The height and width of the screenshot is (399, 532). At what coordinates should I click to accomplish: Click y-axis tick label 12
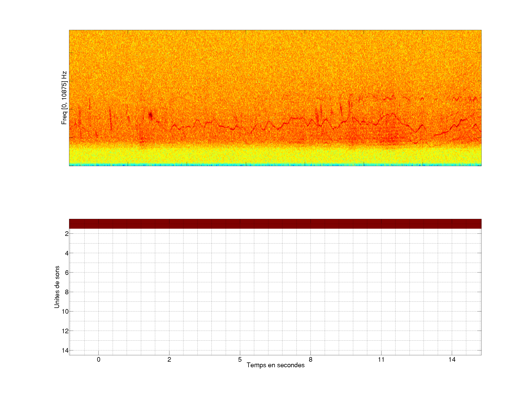pyautogui.click(x=65, y=331)
